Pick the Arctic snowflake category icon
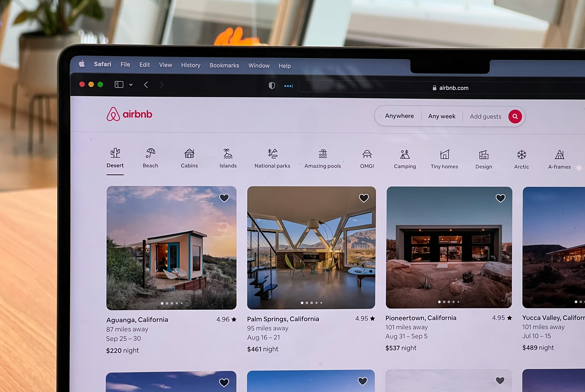This screenshot has height=392, width=585. (x=522, y=155)
